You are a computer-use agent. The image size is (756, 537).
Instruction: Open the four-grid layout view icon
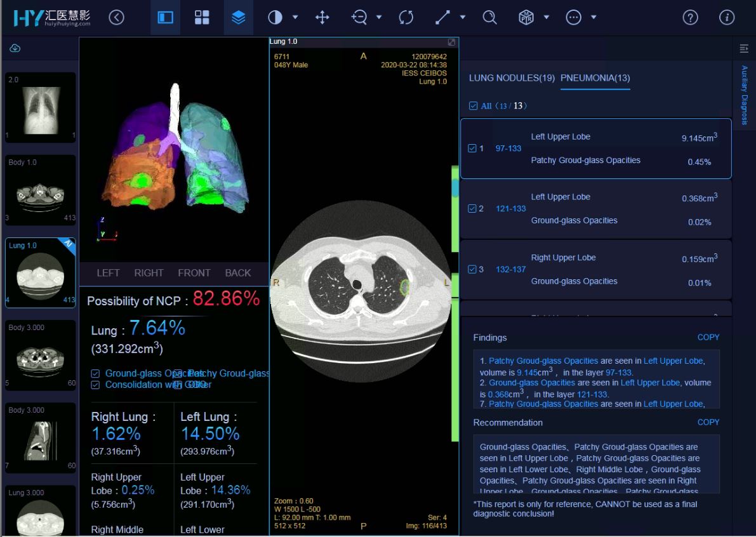tap(201, 17)
